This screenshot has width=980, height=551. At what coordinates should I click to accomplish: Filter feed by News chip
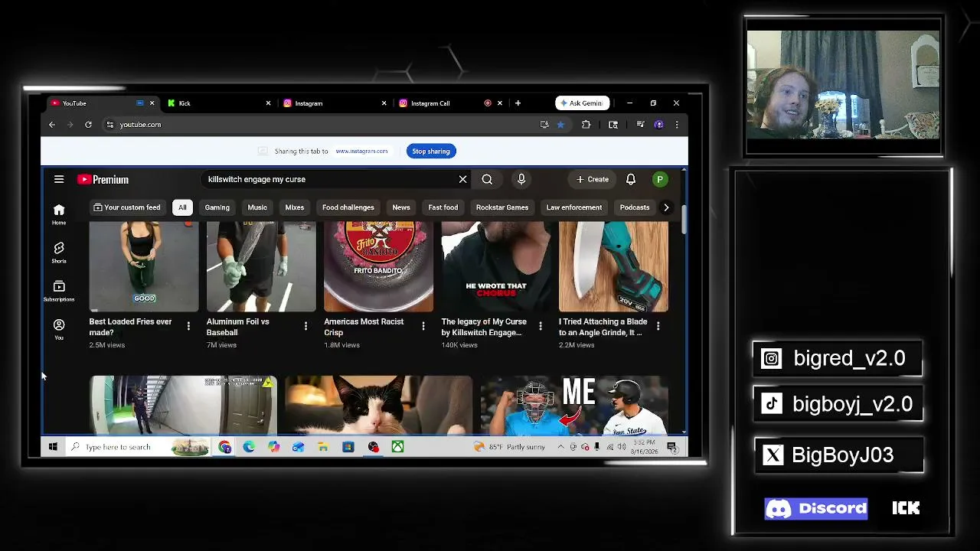401,207
